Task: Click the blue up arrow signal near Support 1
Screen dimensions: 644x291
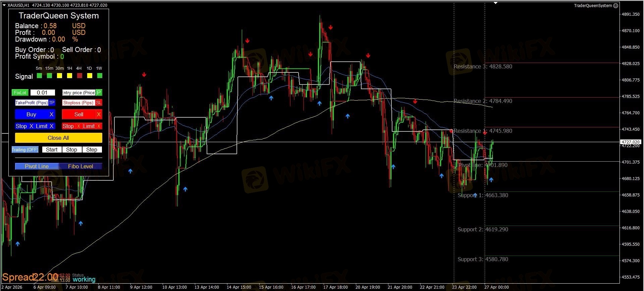Action: [x=475, y=195]
